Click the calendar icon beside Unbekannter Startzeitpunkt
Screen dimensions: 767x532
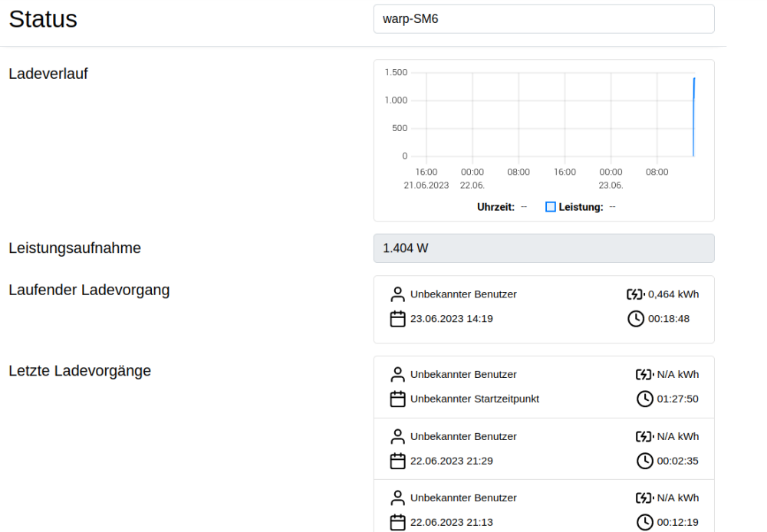(397, 399)
